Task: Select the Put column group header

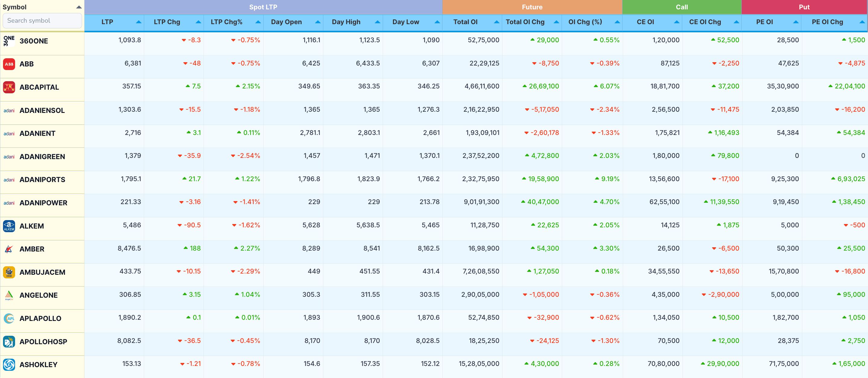Action: point(804,7)
